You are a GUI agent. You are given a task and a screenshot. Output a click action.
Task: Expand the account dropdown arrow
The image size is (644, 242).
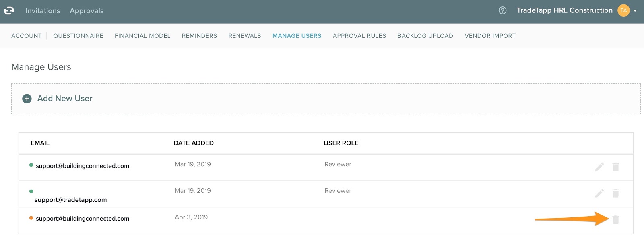[635, 11]
